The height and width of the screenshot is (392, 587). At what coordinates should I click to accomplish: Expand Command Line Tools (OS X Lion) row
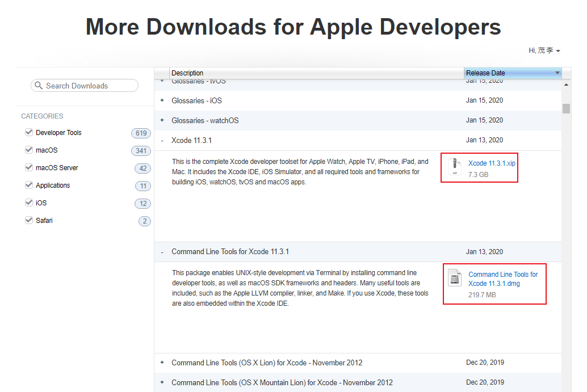[162, 362]
